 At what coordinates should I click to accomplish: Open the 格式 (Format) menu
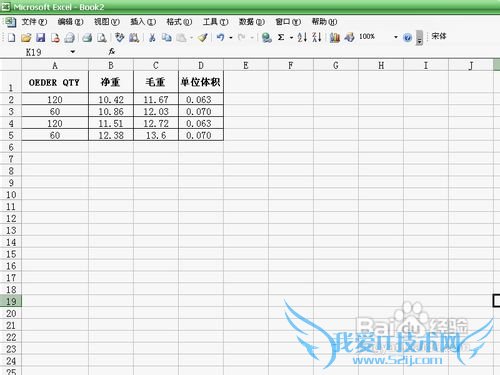click(179, 22)
